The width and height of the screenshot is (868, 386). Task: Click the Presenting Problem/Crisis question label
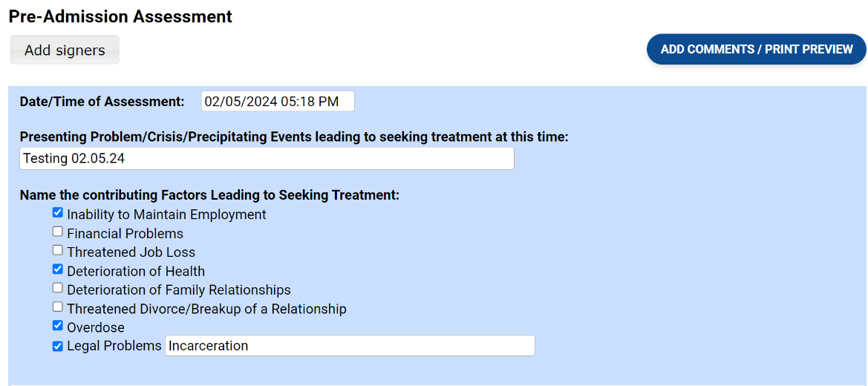(x=294, y=137)
